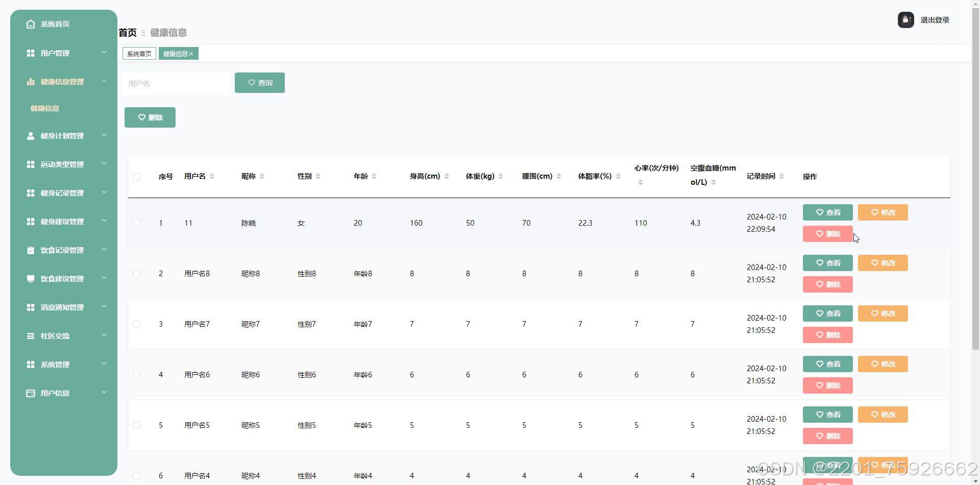Click the card icon beside 用户信息

[x=31, y=393]
